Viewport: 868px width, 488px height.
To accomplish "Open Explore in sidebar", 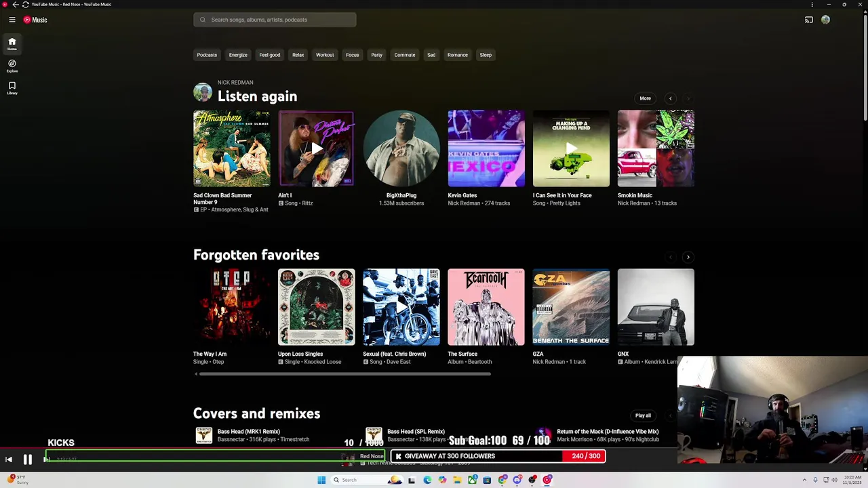I will coord(12,66).
